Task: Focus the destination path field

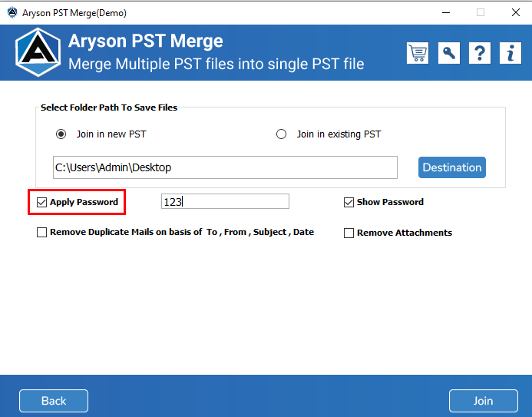Action: point(225,167)
